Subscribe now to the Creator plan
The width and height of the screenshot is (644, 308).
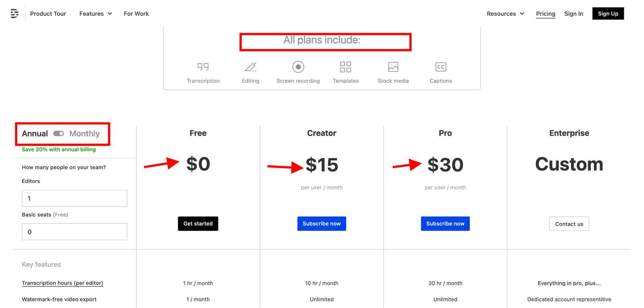(x=322, y=224)
